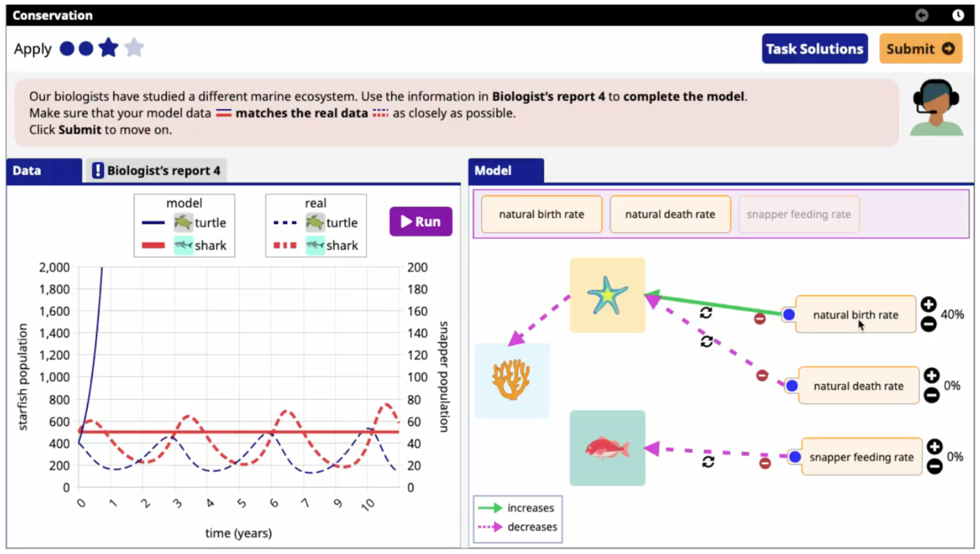Toggle the natural birth rate arrow type
The width and height of the screenshot is (980, 554).
706,313
